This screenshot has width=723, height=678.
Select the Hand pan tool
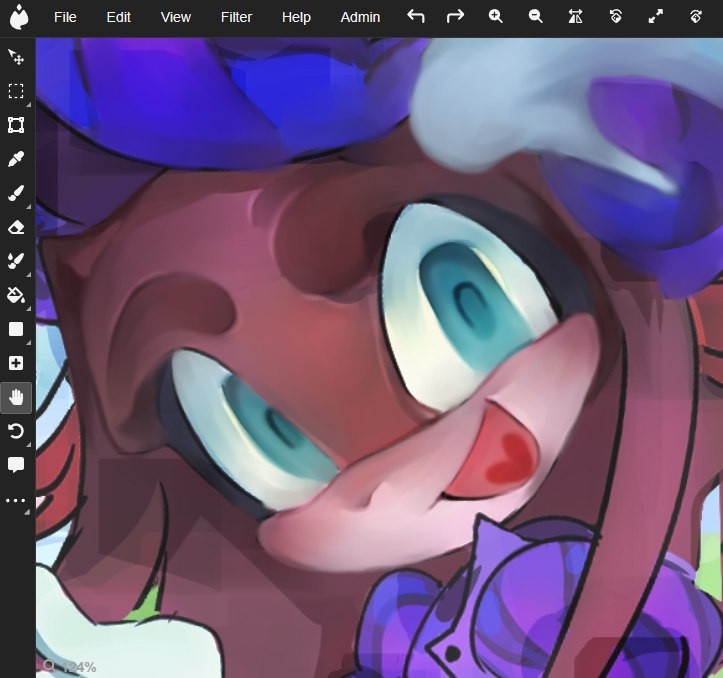click(16, 397)
